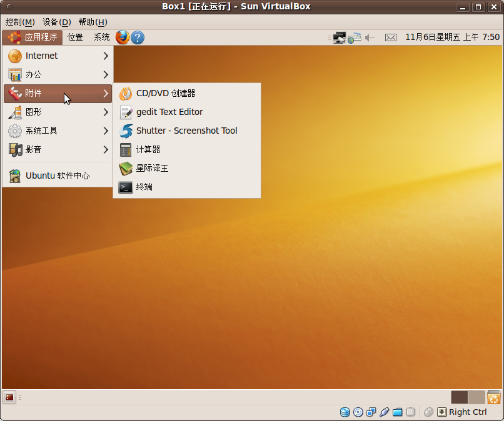This screenshot has width=504, height=421.
Task: Click the VirtualBox shared folders status icon
Action: [398, 412]
